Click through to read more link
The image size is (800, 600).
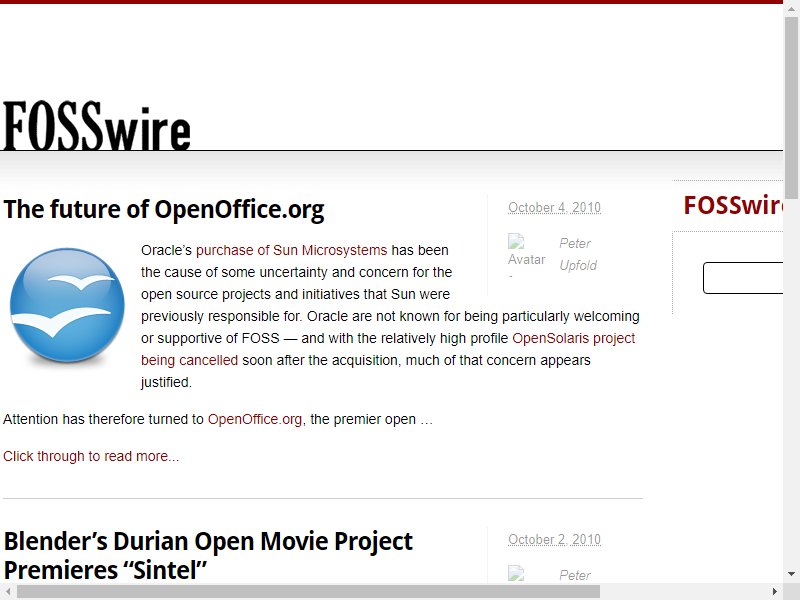91,456
